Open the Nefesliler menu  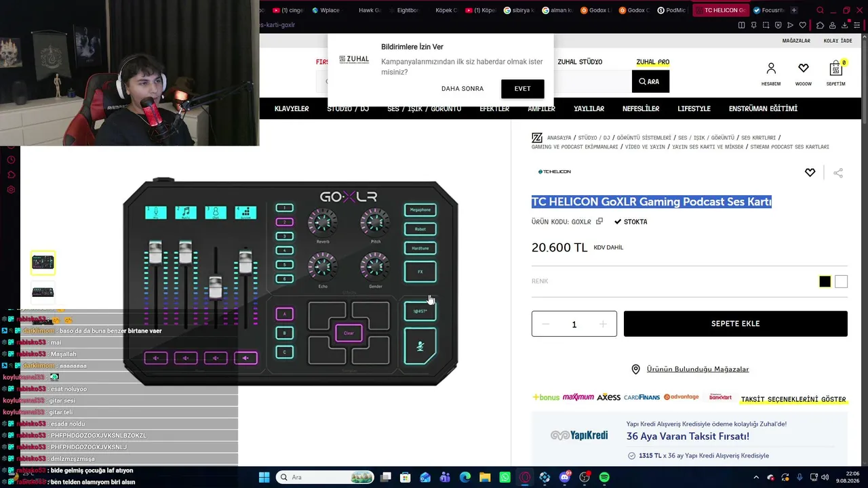[x=641, y=109]
